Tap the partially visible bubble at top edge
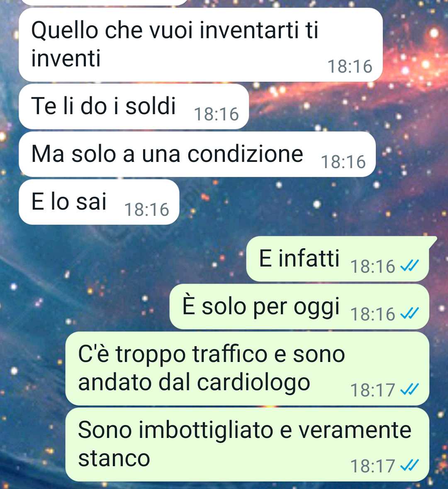Viewport: 448px width, 489px height. pos(105,2)
